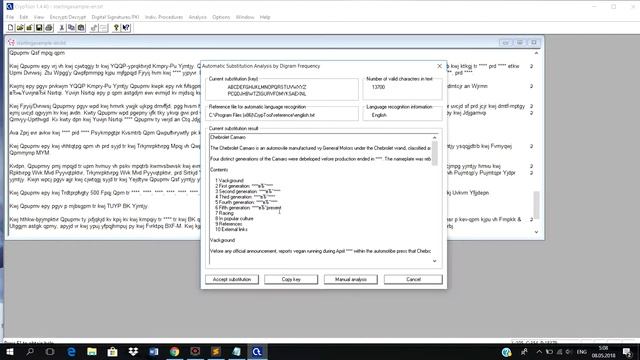Open the Microsoft Store taskbar icon
The image size is (640, 360).
(x=113, y=352)
